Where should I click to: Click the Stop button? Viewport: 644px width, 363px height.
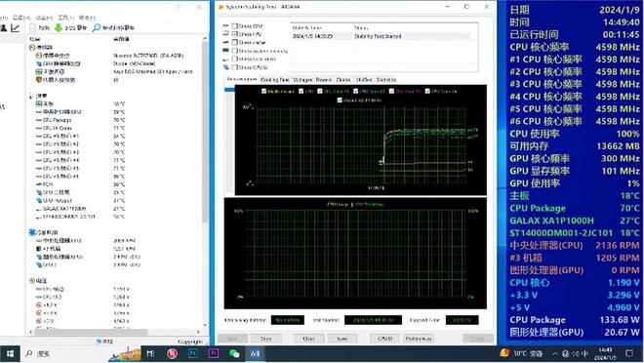265,339
